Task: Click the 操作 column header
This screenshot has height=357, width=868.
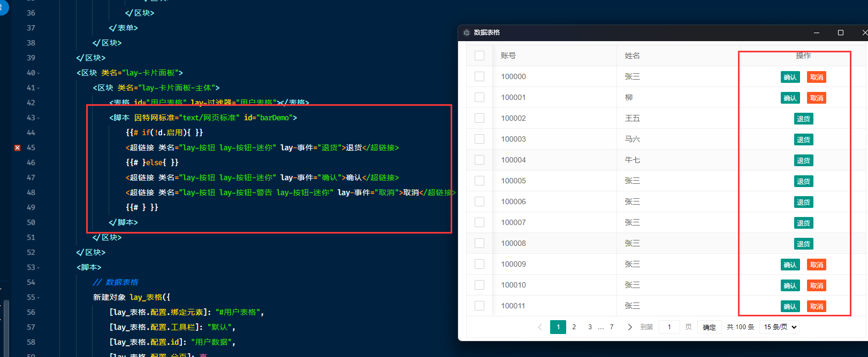Action: [803, 56]
